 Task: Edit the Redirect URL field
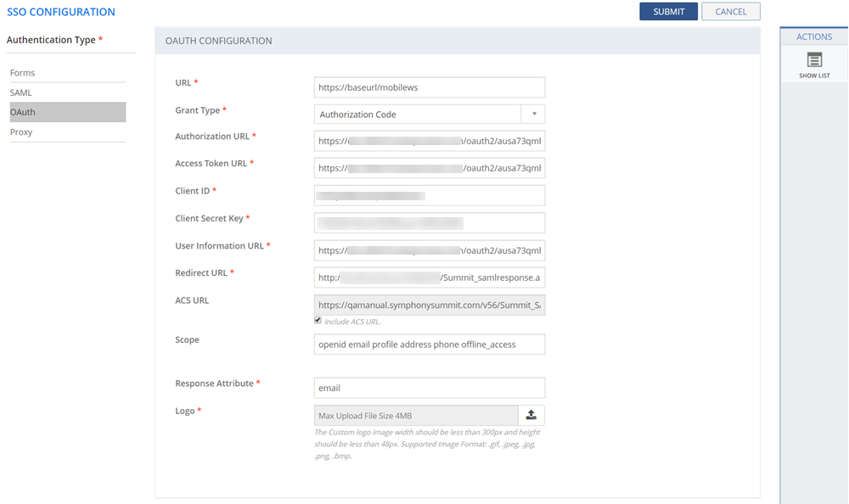pos(429,277)
